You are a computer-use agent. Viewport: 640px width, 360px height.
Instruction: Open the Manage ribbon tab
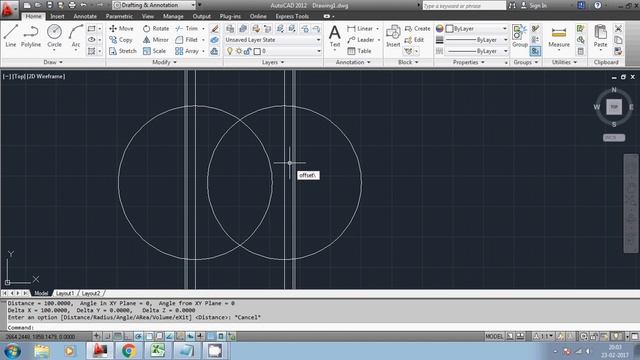pos(173,16)
